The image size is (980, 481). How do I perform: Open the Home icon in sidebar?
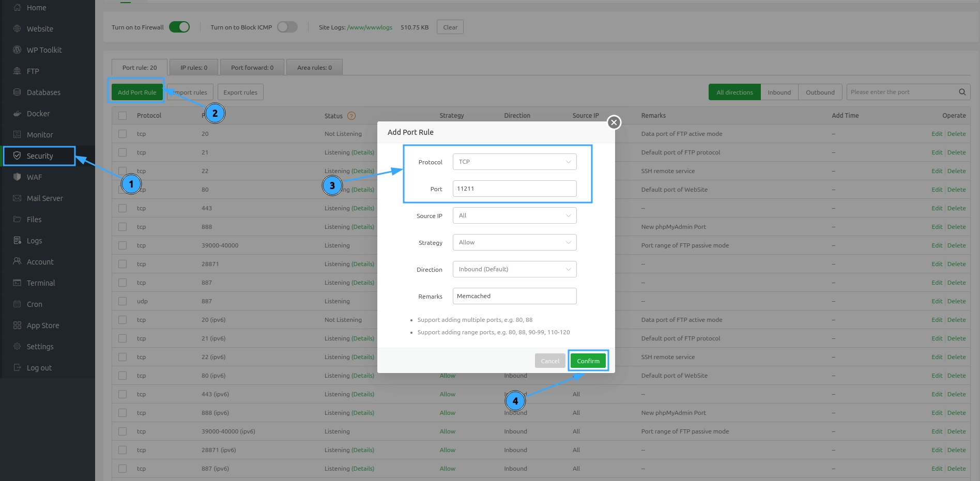coord(17,8)
